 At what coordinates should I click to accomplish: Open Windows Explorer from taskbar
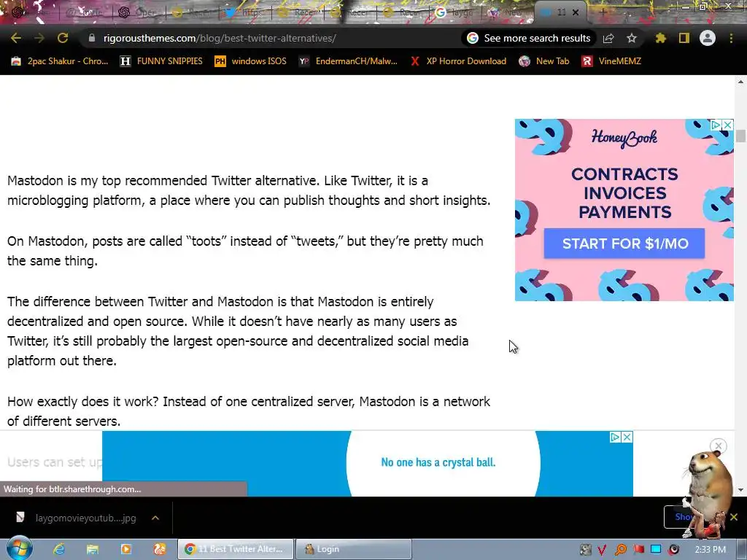point(93,549)
